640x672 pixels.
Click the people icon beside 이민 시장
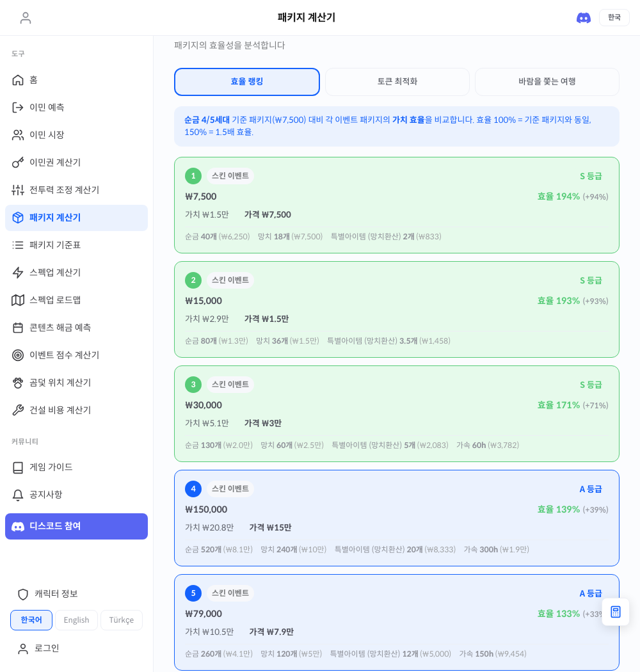pos(17,135)
